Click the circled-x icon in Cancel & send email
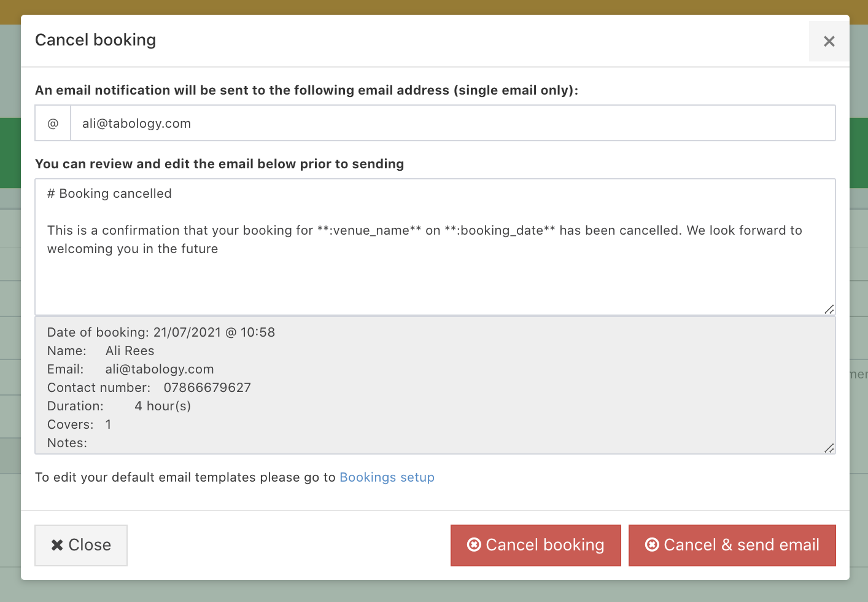This screenshot has height=602, width=868. [x=652, y=545]
